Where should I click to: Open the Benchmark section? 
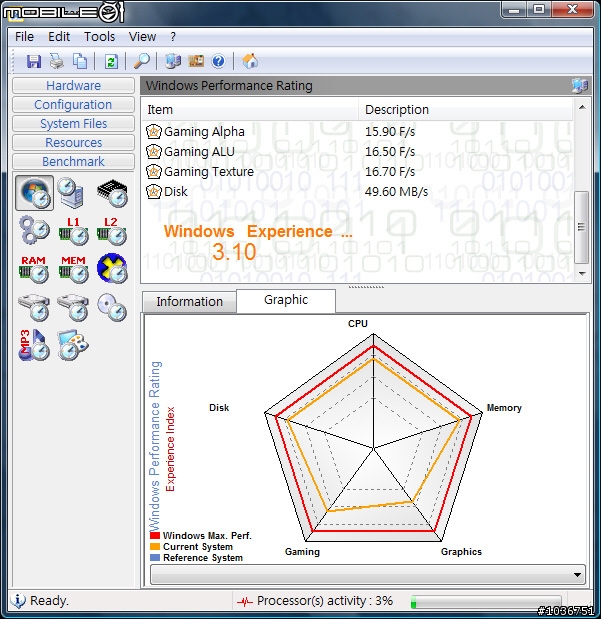coord(73,161)
